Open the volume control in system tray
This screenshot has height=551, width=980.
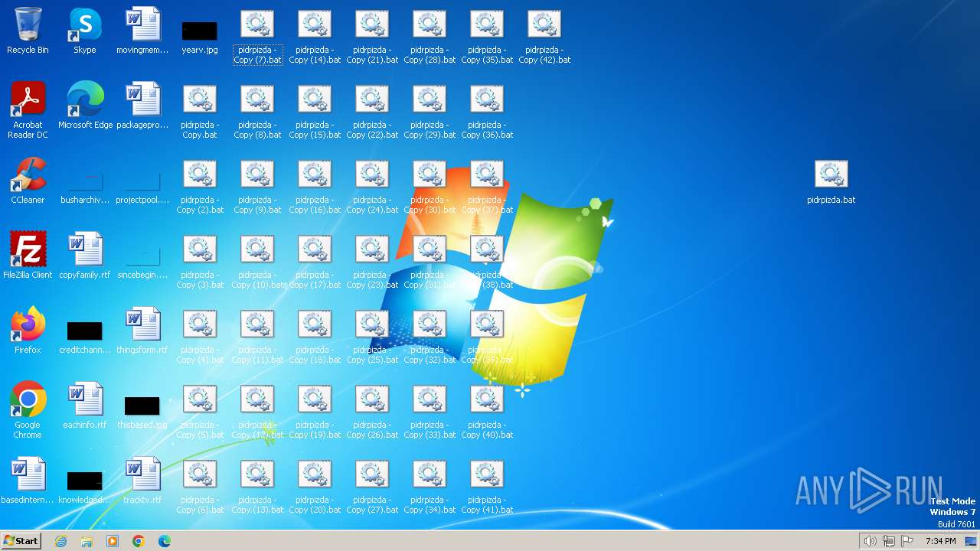pos(870,541)
